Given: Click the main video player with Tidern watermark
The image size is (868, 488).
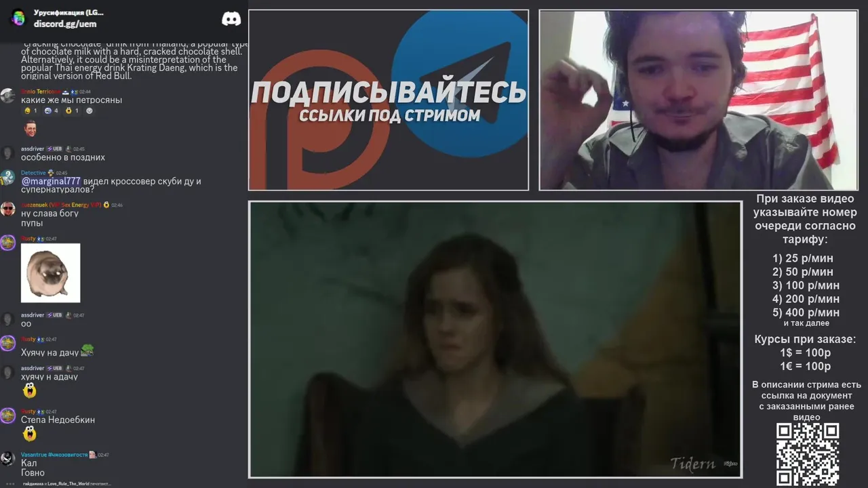Looking at the screenshot, I should 495,340.
